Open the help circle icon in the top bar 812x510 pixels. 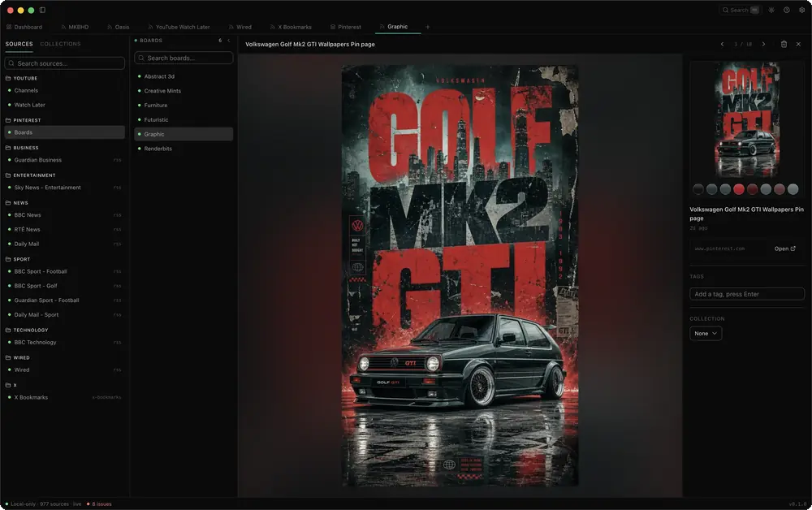(x=786, y=10)
